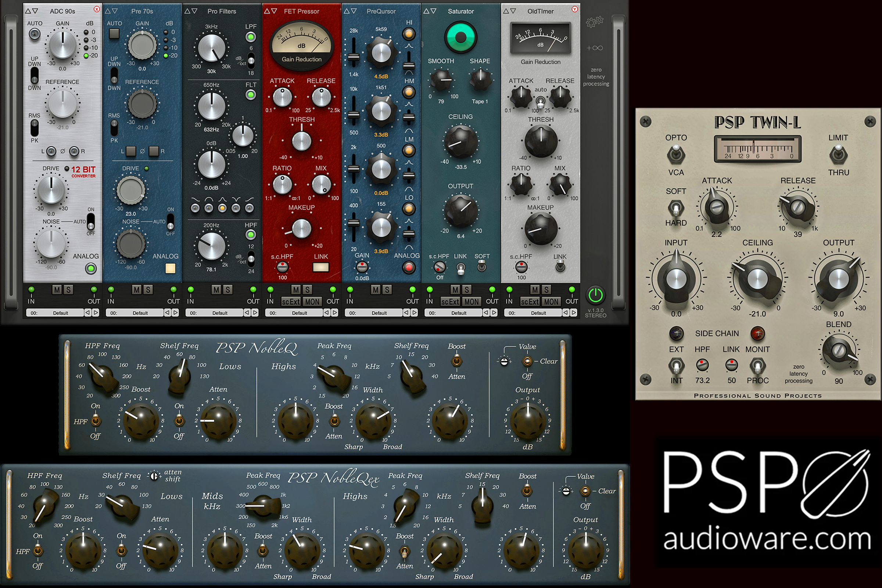Select the middle filter shape button in Pro Filters
This screenshot has height=588, width=882.
pos(222,208)
